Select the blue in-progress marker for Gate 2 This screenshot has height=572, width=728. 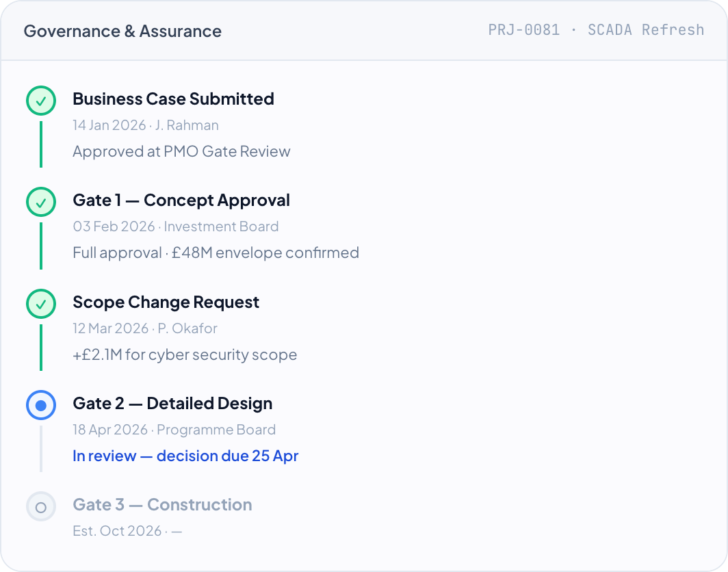point(41,405)
